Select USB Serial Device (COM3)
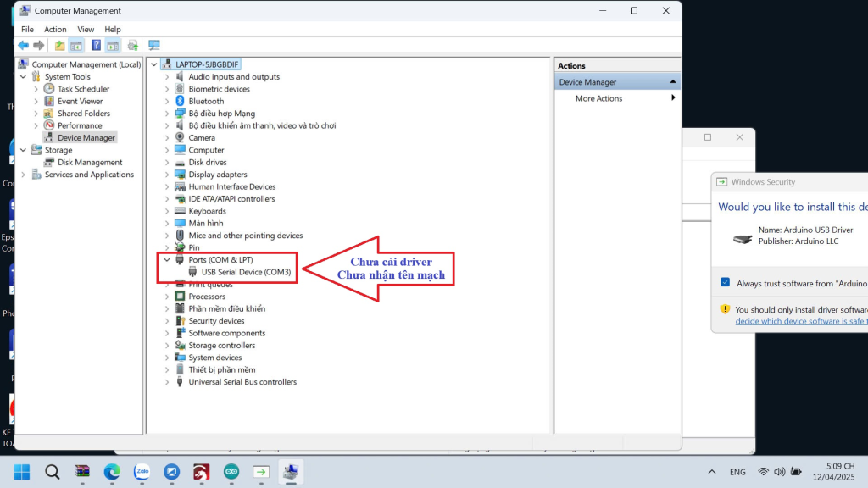This screenshot has width=868, height=488. [246, 272]
